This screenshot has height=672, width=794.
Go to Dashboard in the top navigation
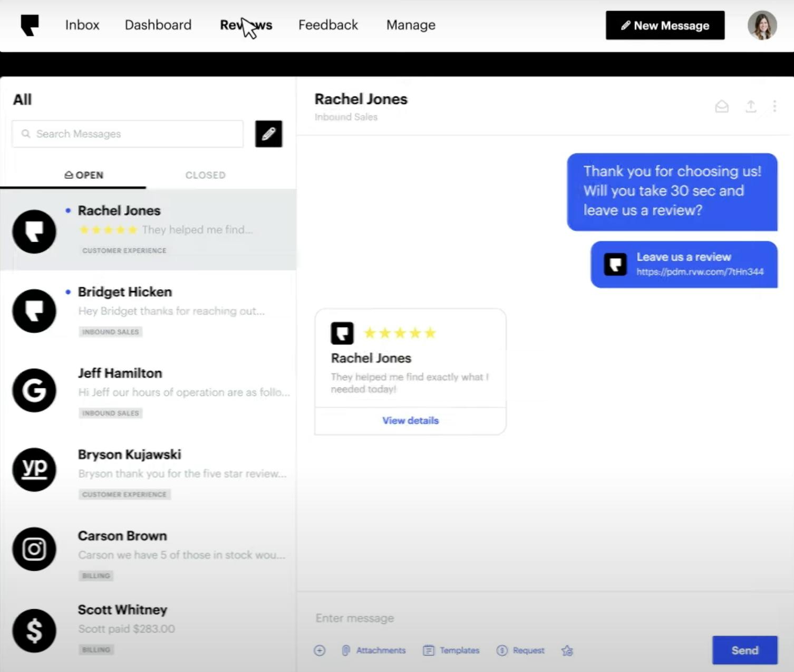pos(158,25)
